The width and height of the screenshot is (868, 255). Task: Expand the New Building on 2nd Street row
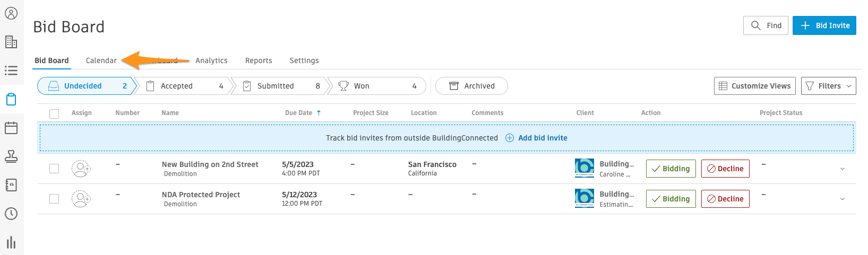click(x=843, y=169)
